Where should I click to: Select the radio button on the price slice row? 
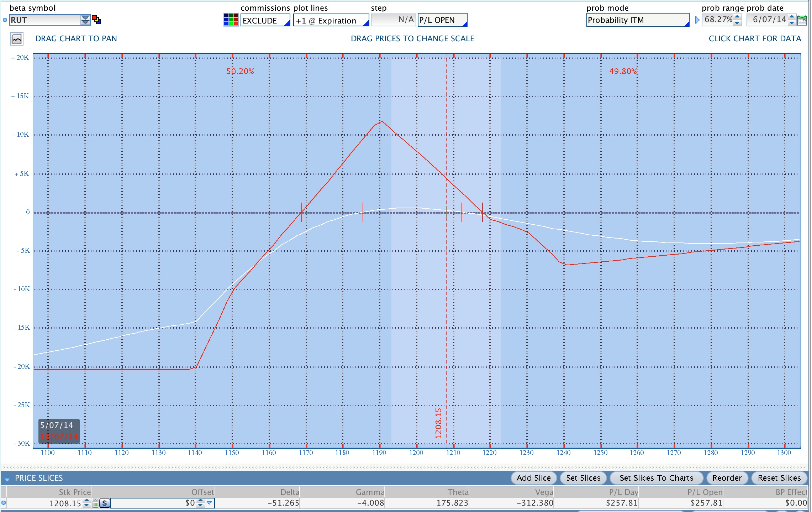point(4,503)
